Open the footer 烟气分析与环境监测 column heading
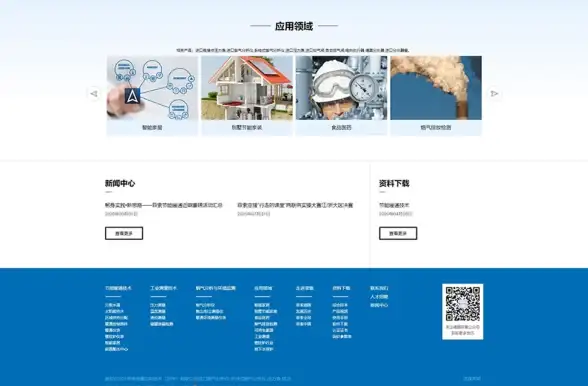Image resolution: width=588 pixels, height=386 pixels. pyautogui.click(x=216, y=288)
